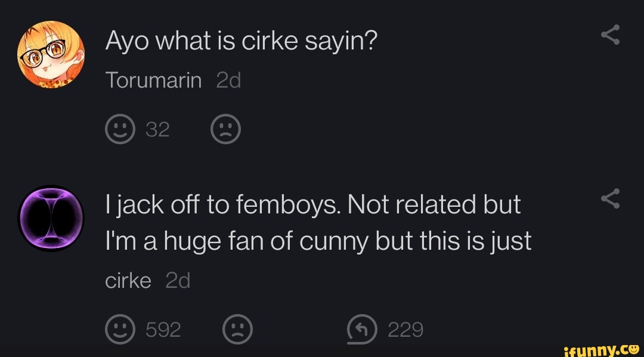Open Torumarin's profile name
Screen dimensions: 644x357
click(x=153, y=79)
